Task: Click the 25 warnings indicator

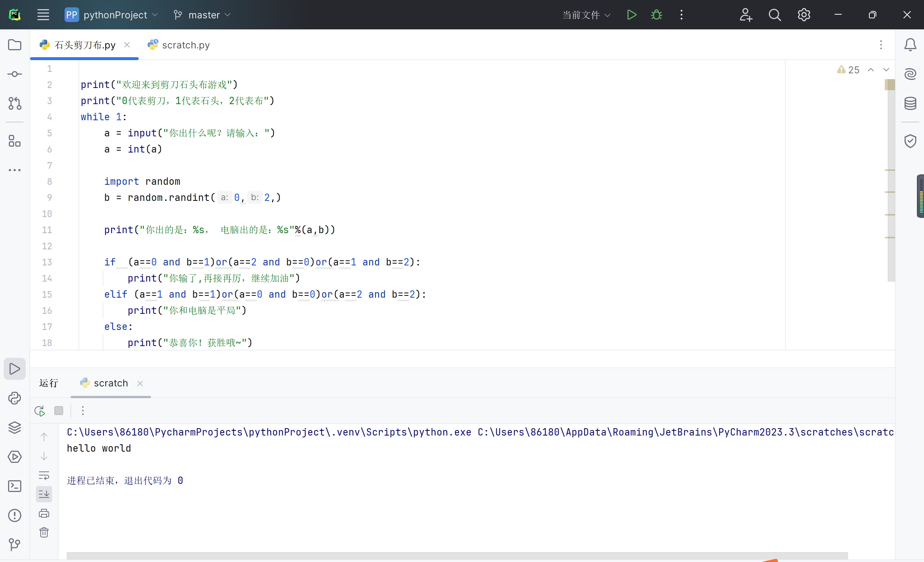Action: [848, 70]
